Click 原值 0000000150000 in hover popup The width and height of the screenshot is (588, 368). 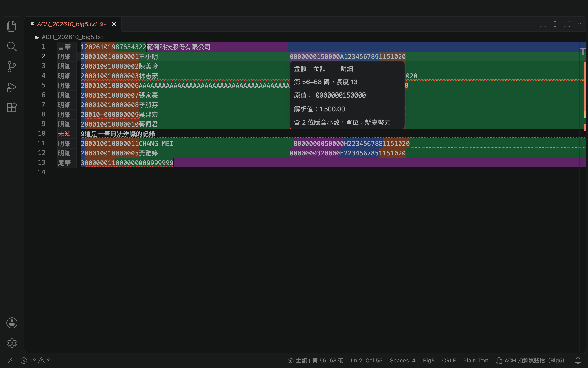(341, 95)
